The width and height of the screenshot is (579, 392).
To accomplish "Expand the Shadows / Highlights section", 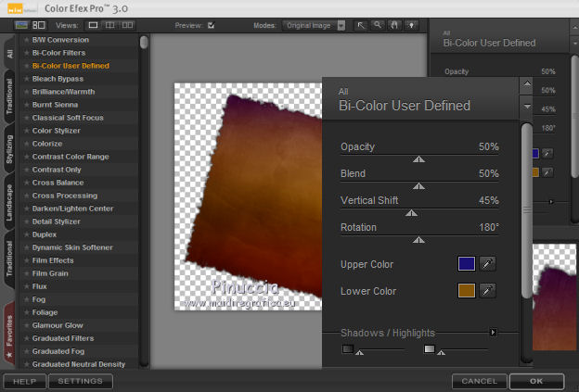I will click(494, 332).
